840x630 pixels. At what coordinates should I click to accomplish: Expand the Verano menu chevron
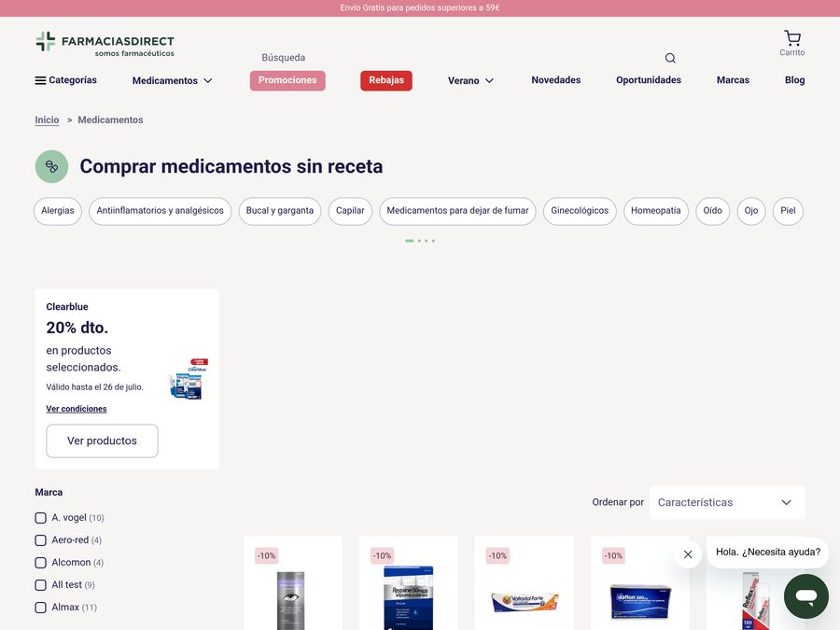pos(489,80)
